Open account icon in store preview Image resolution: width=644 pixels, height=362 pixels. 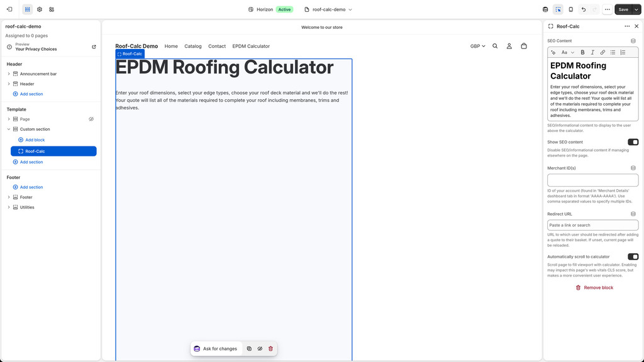click(x=509, y=46)
